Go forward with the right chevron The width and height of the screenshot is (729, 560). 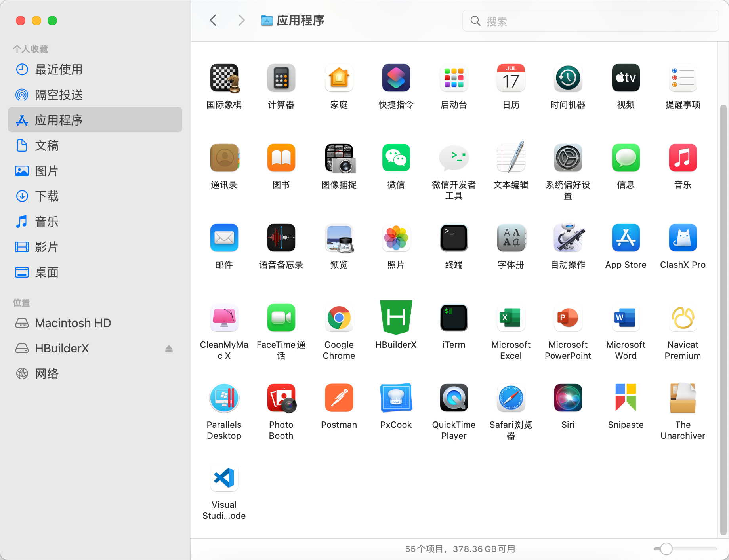241,20
